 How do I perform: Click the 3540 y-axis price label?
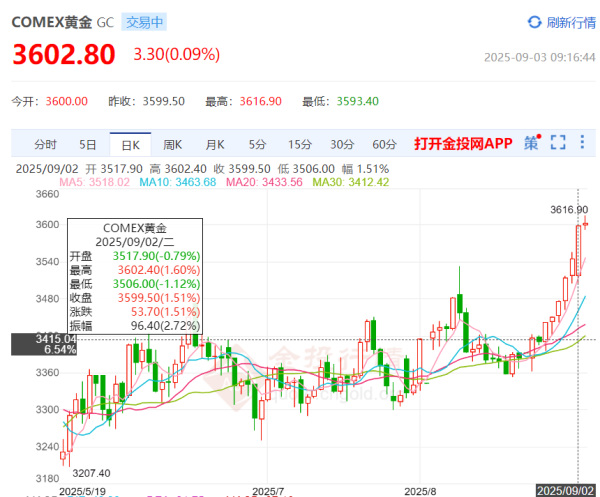[x=47, y=262]
